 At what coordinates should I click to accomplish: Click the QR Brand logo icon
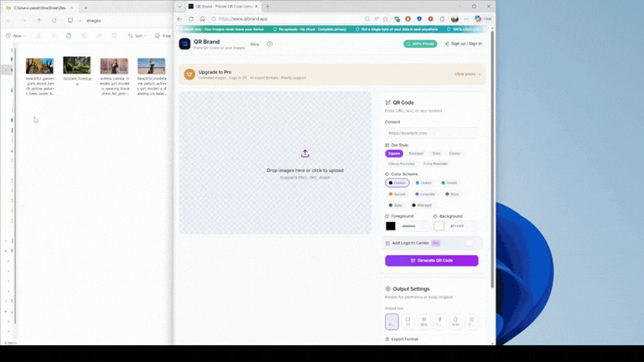184,44
